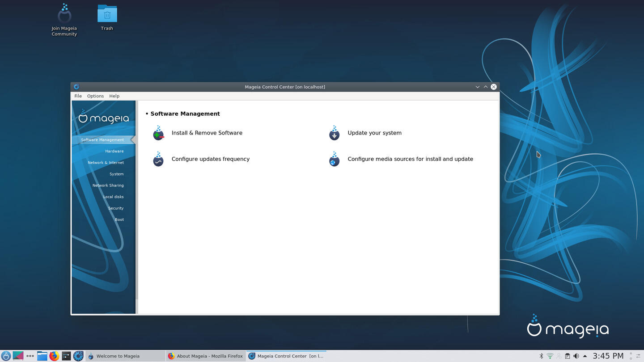Click Configure updates frequency icon
This screenshot has height=362, width=644.
(x=158, y=159)
